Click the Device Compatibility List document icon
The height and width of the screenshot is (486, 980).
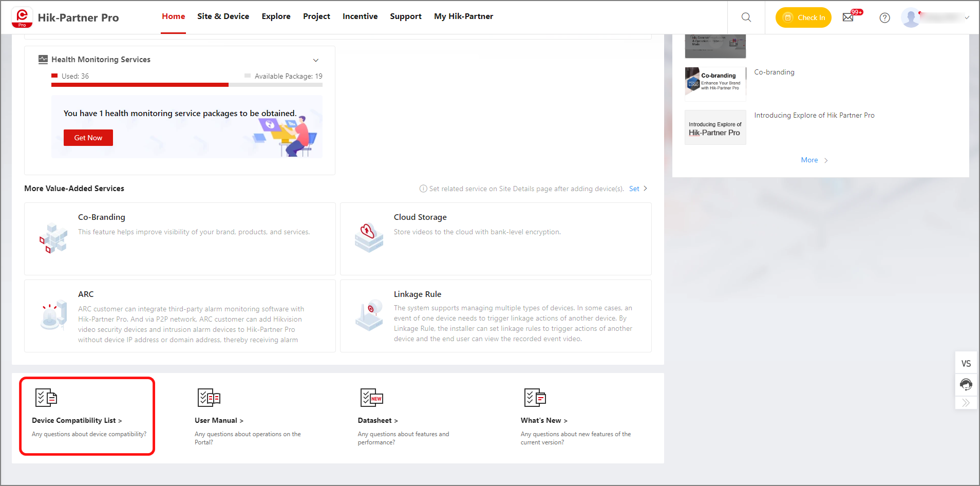click(x=46, y=398)
